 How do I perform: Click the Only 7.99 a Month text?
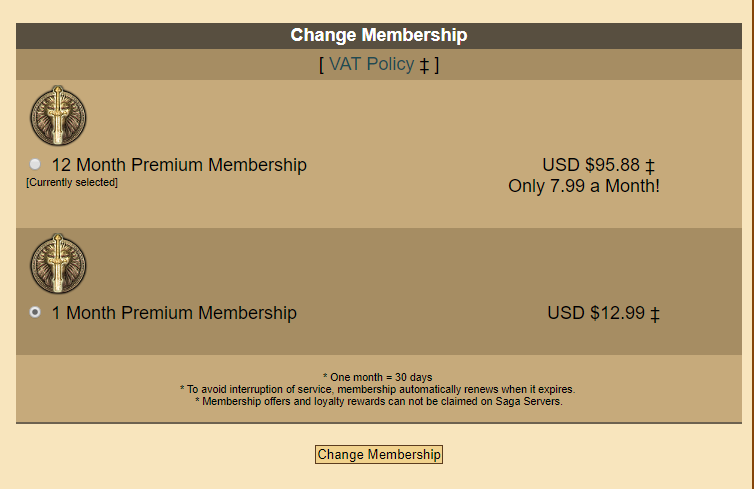(584, 186)
